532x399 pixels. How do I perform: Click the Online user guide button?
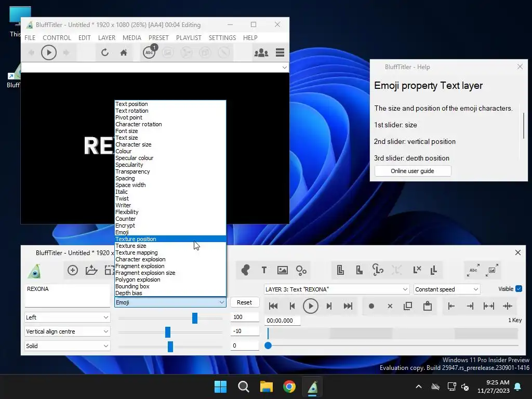pos(413,171)
